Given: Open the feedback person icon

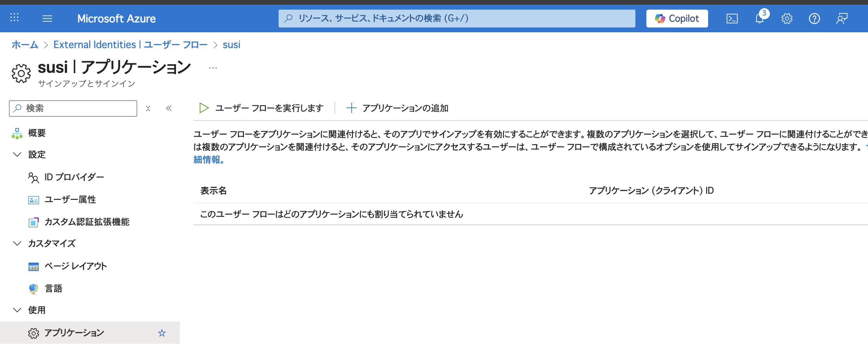Looking at the screenshot, I should tap(842, 19).
